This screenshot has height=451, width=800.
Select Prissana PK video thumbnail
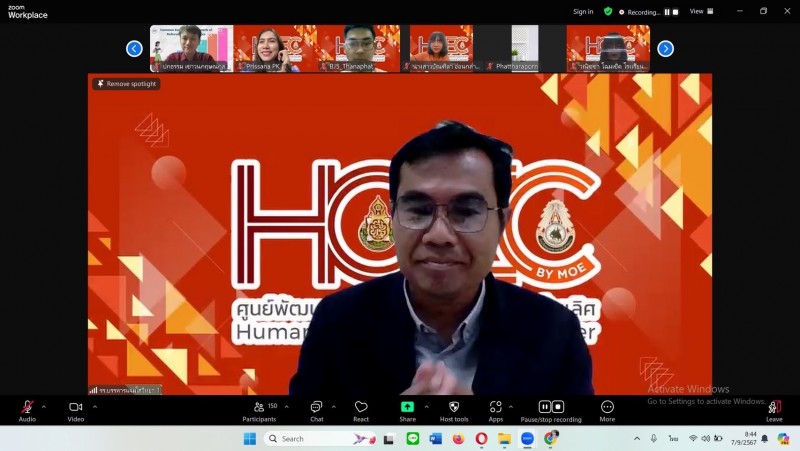275,48
